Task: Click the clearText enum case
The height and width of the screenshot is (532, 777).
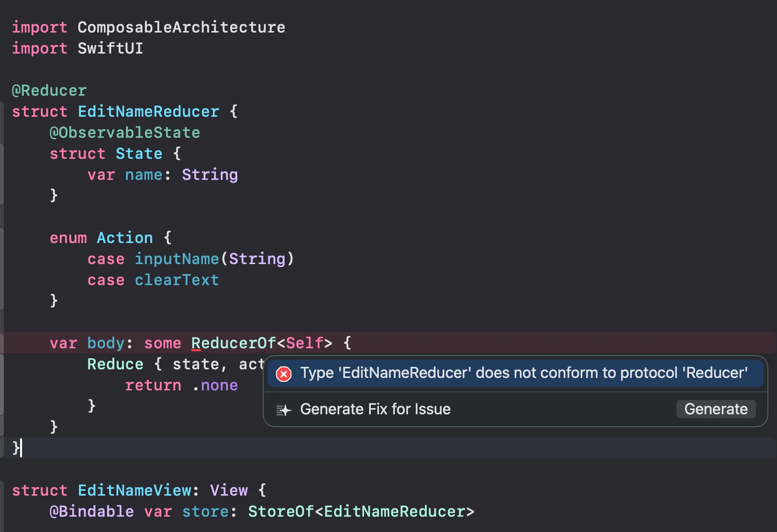Action: 177,280
